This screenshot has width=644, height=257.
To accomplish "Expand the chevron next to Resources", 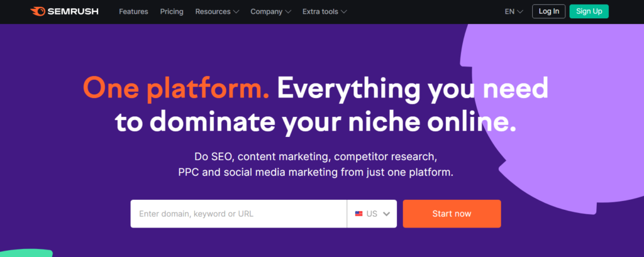I will 236,12.
